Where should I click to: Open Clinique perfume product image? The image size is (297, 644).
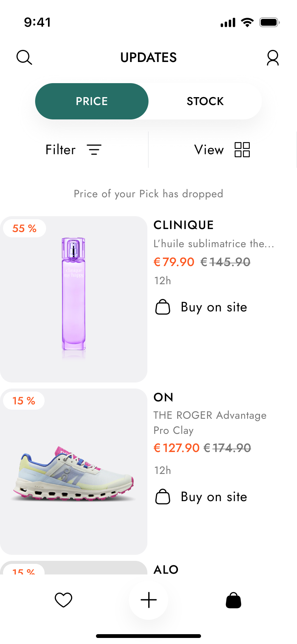[74, 299]
